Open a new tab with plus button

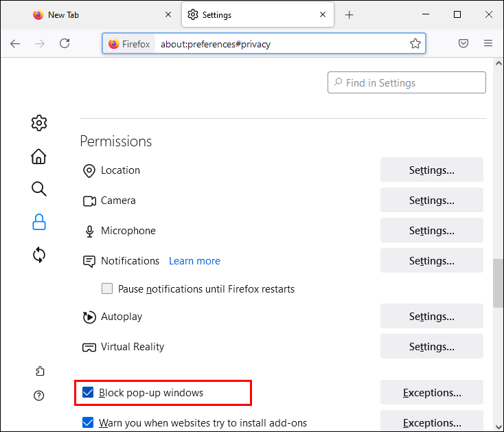350,14
